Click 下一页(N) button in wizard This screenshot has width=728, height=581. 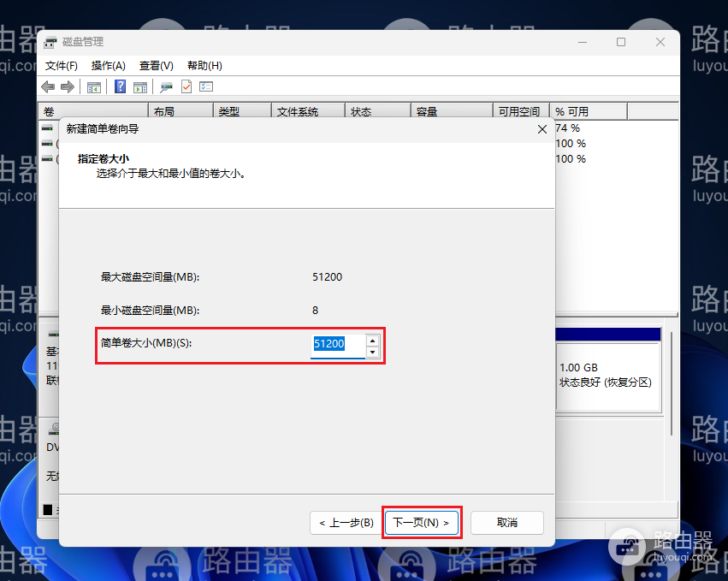(422, 523)
